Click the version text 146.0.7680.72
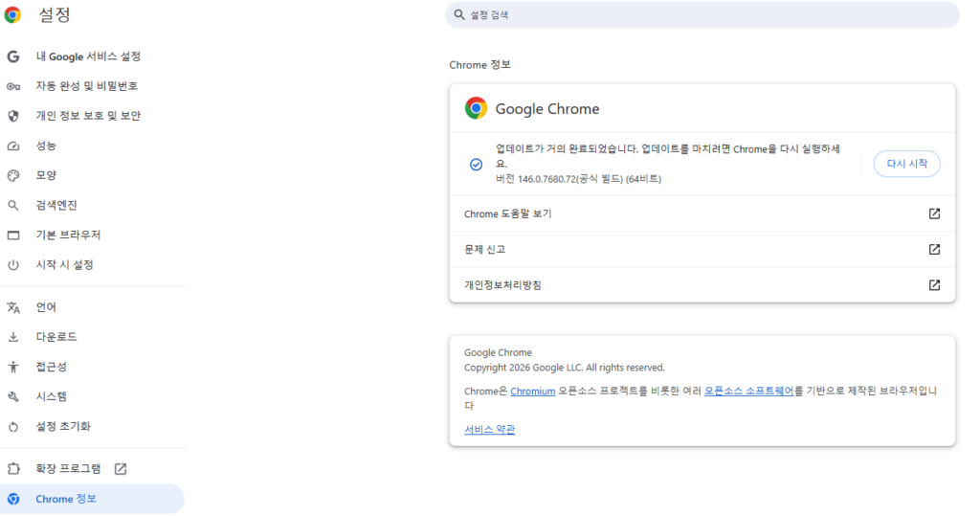This screenshot has height=516, width=980. click(579, 179)
